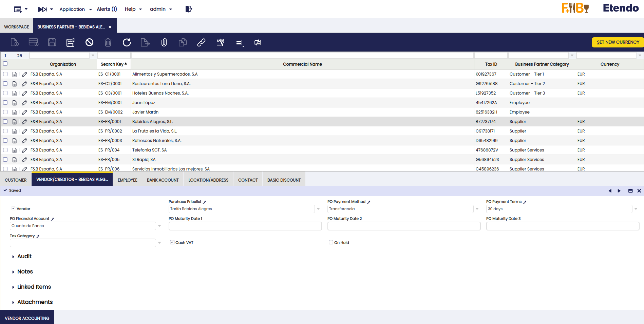Click the form/grid view toggle toolbar icon

pyautogui.click(x=239, y=42)
